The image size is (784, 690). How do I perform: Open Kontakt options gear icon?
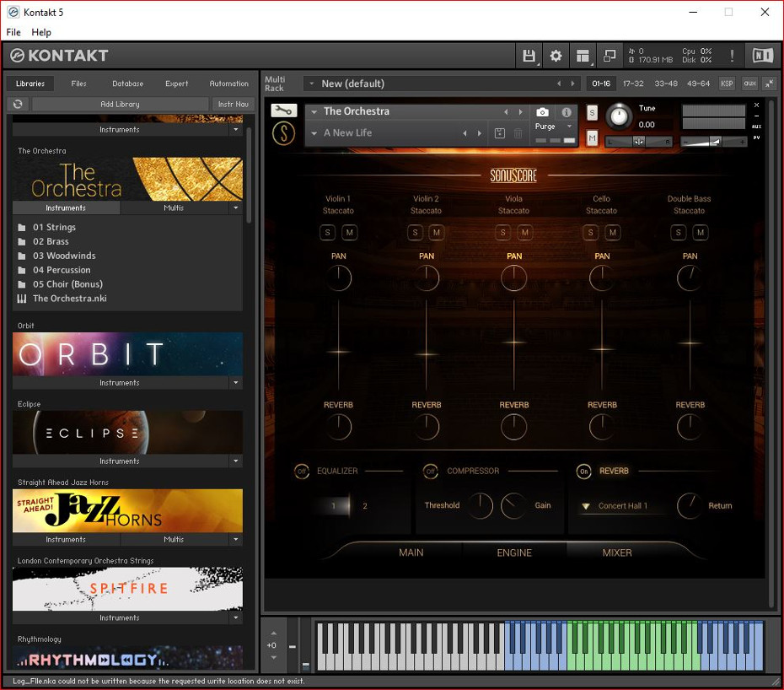[x=556, y=56]
